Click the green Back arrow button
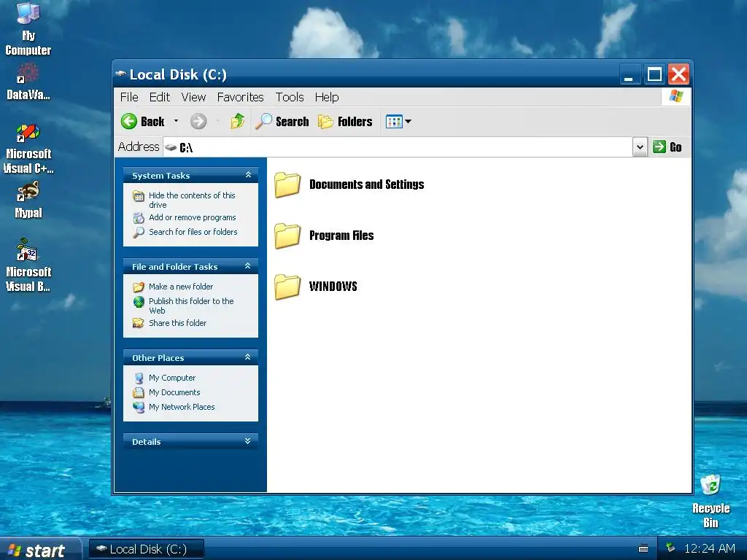The height and width of the screenshot is (560, 747). click(x=128, y=122)
